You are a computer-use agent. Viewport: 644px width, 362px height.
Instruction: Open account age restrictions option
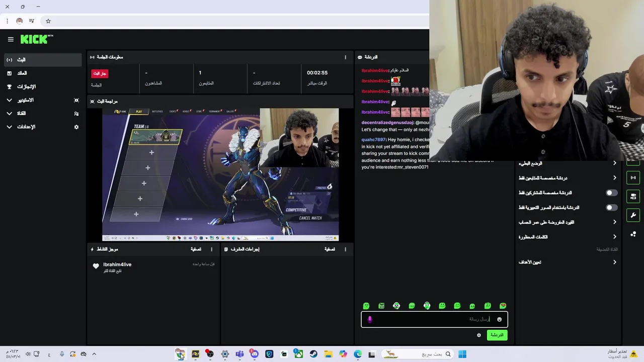(x=568, y=222)
